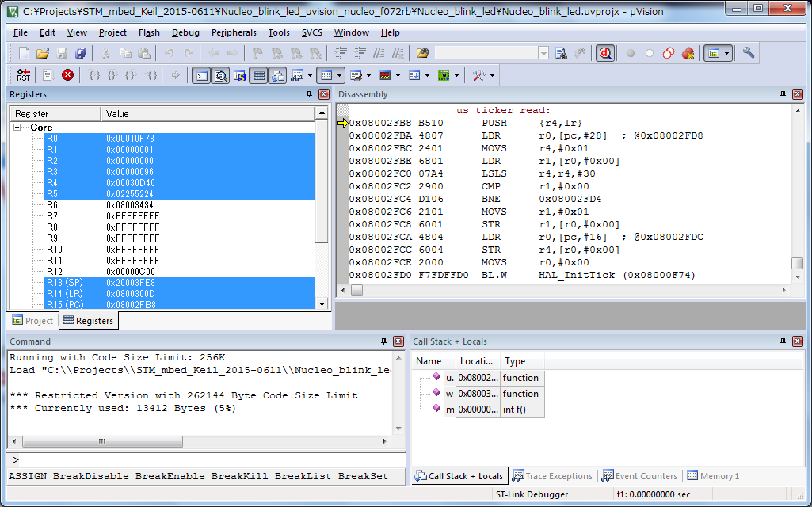The width and height of the screenshot is (812, 507).
Task: Toggle the Command Window button
Action: pyautogui.click(x=201, y=75)
